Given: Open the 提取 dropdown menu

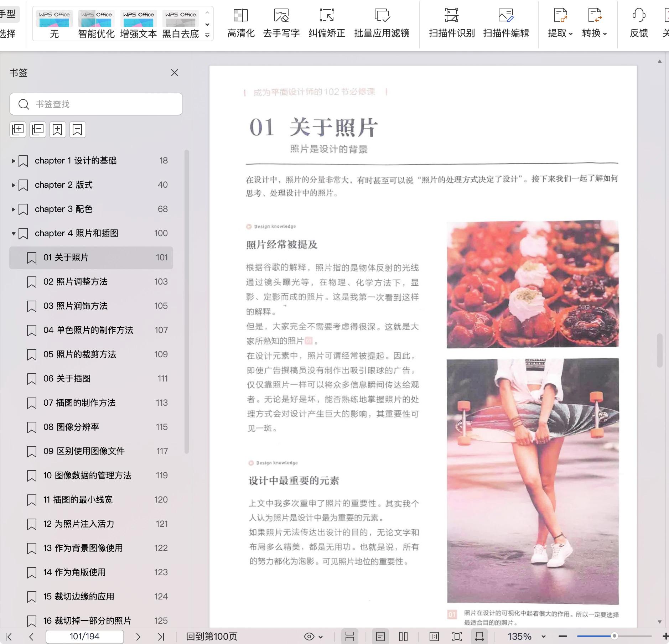Looking at the screenshot, I should (560, 33).
